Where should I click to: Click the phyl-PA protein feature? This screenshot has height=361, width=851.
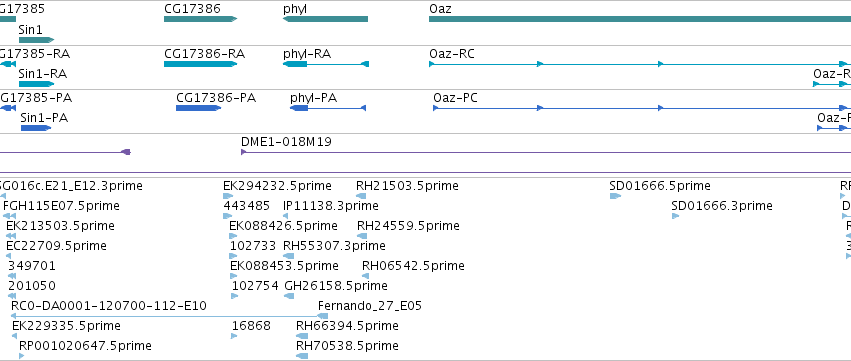328,108
